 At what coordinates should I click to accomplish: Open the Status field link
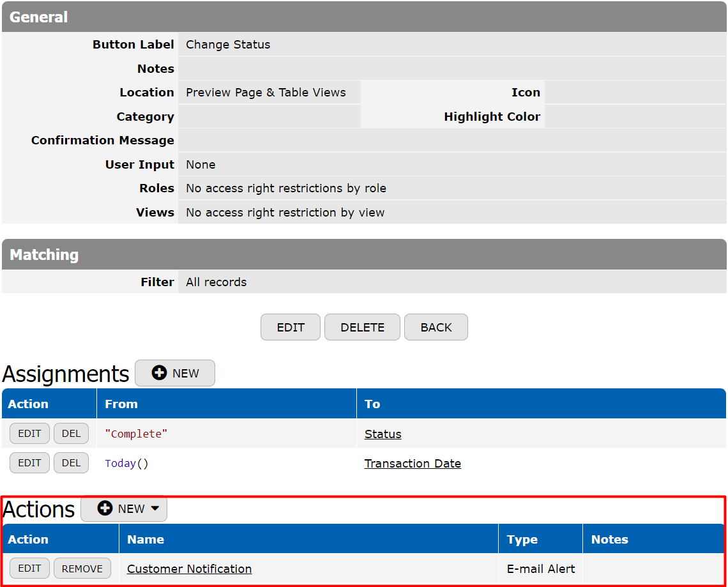(x=383, y=434)
